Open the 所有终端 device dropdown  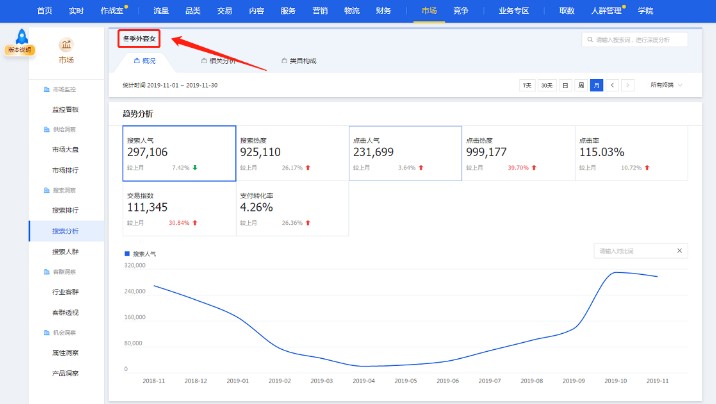click(666, 85)
